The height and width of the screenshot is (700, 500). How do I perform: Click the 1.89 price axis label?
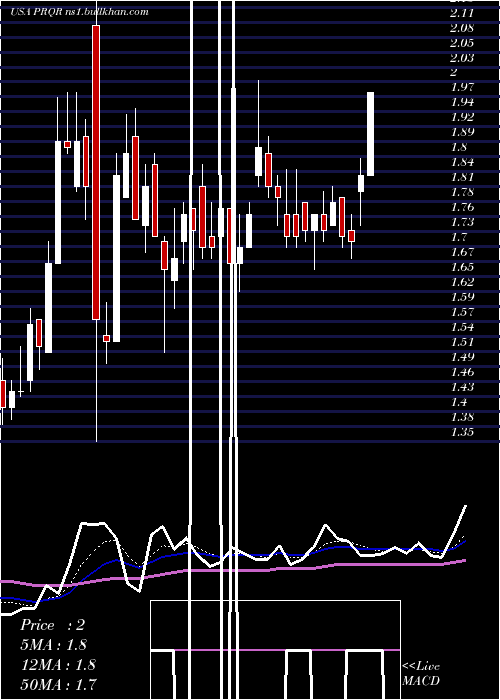tap(462, 132)
